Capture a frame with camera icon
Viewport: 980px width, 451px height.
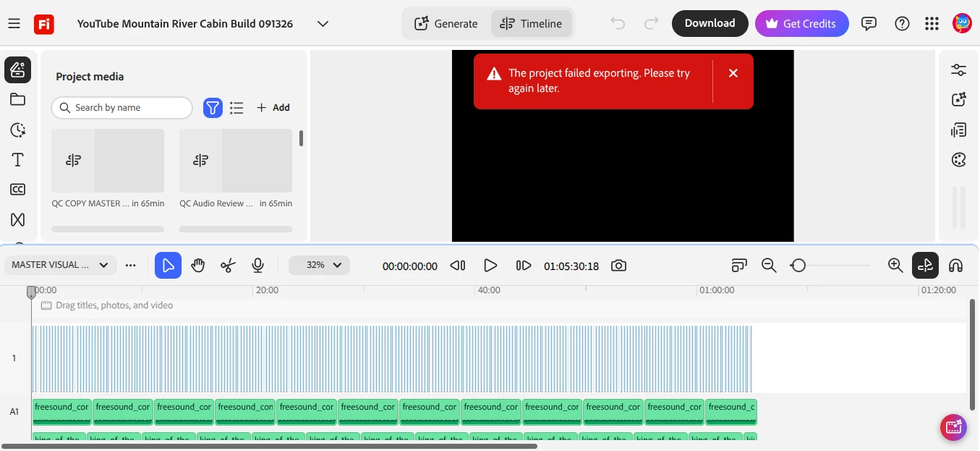coord(618,266)
